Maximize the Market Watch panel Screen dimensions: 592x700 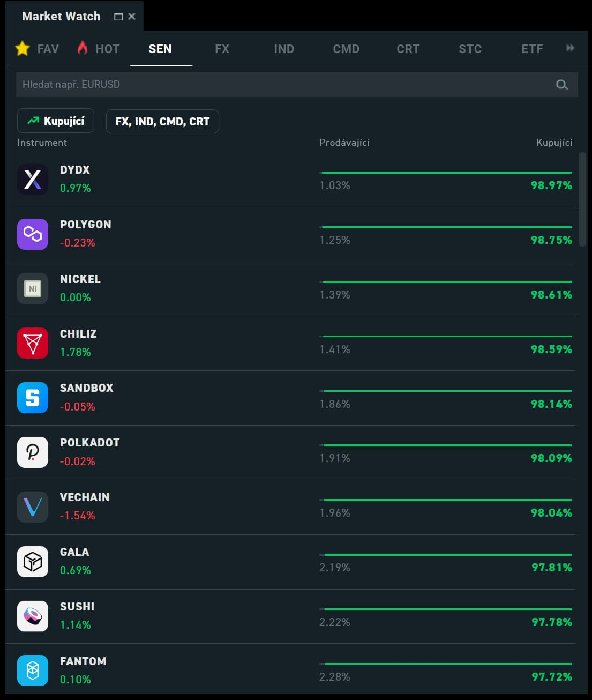118,17
